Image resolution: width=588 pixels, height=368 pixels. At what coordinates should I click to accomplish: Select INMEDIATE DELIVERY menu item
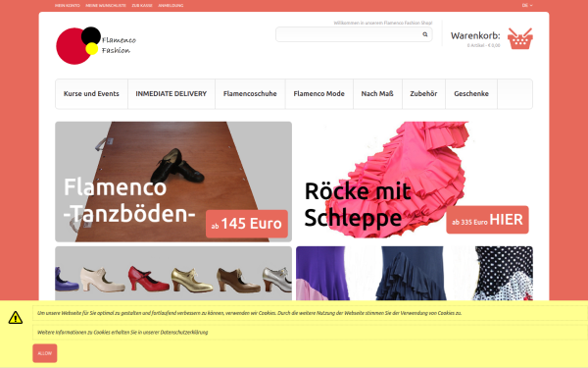pyautogui.click(x=171, y=94)
